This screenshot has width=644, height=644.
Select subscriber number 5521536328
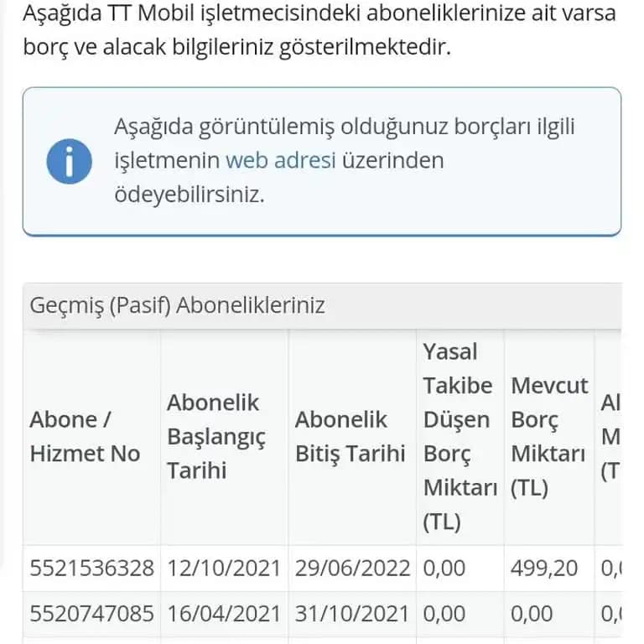coord(92,568)
